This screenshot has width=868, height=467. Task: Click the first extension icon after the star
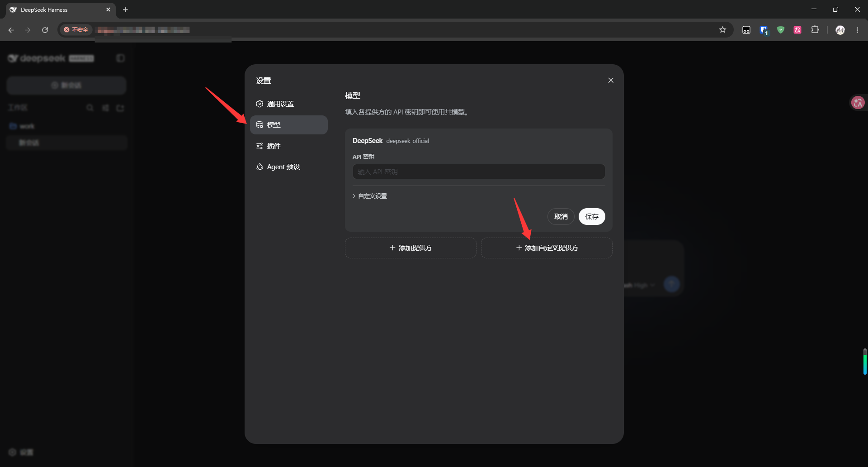tap(746, 30)
